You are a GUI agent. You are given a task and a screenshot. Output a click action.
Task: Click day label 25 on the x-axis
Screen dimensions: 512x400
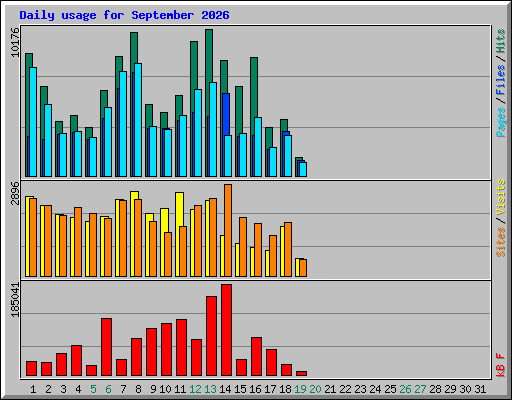pos(390,389)
